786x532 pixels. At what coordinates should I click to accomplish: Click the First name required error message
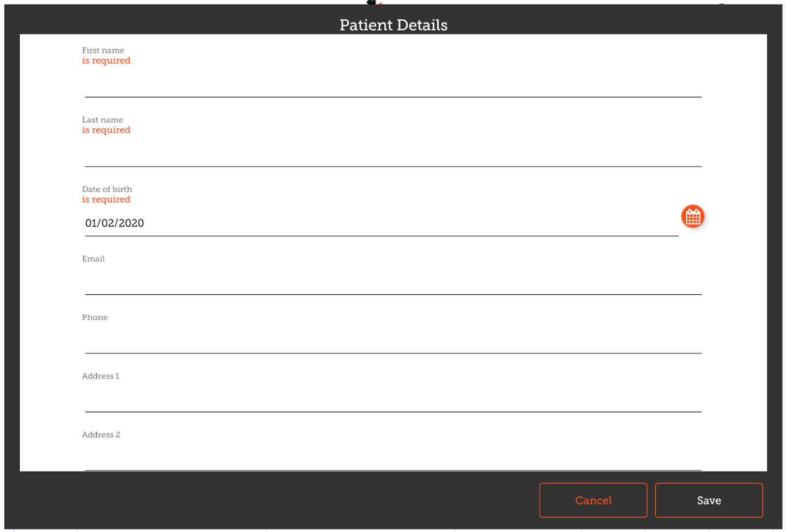106,60
